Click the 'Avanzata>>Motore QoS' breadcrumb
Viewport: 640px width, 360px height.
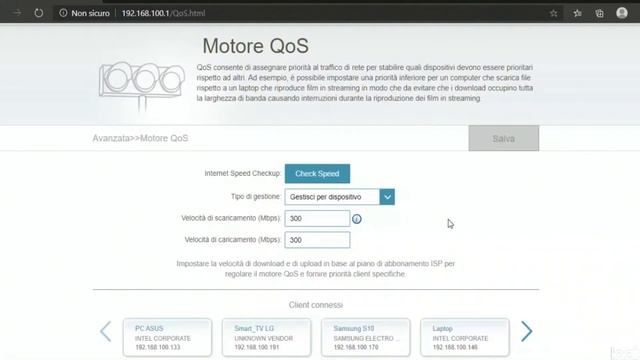coord(140,138)
